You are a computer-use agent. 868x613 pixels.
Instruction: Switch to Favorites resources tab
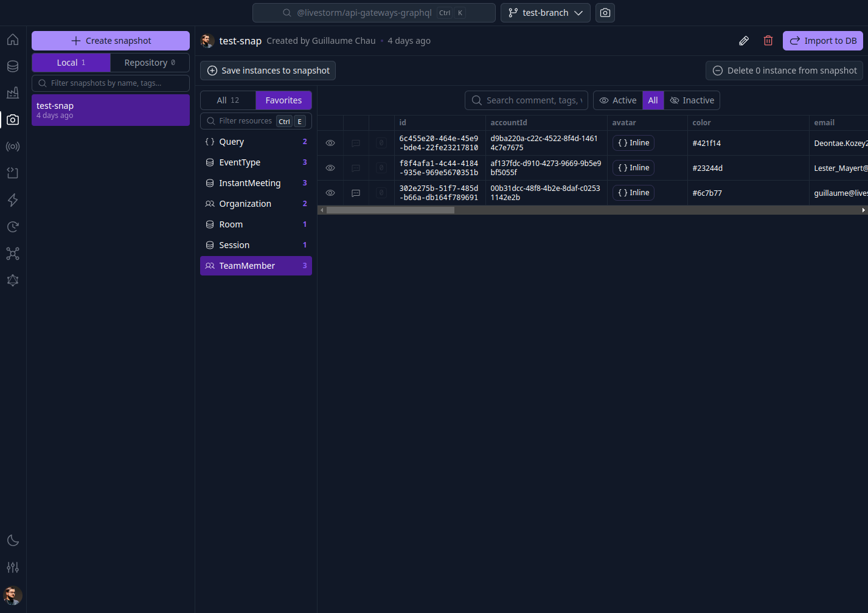click(283, 100)
